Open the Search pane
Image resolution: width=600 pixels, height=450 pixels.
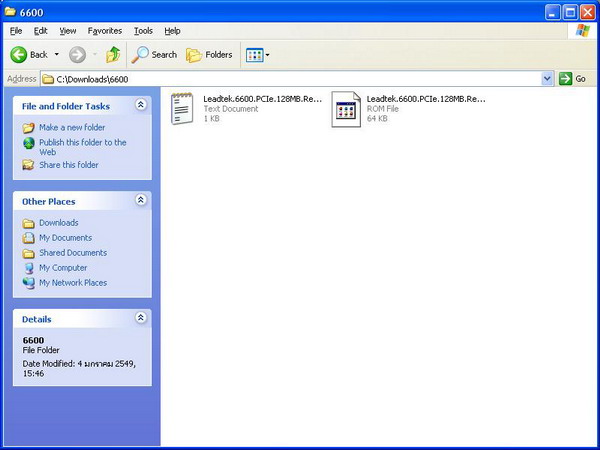tap(154, 55)
